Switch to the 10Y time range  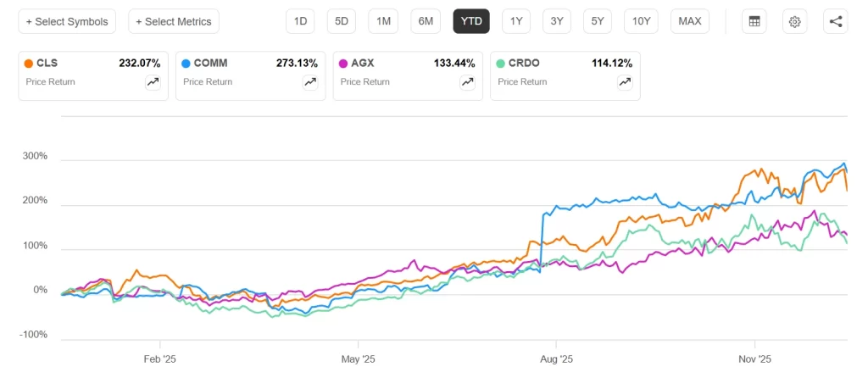641,21
